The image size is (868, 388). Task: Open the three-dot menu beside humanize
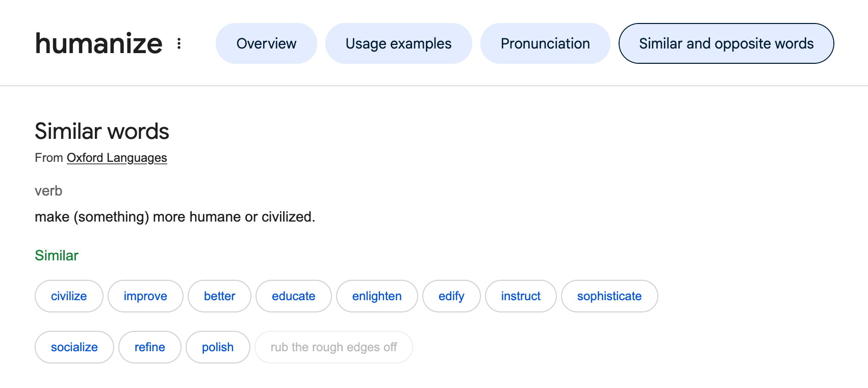tap(179, 43)
